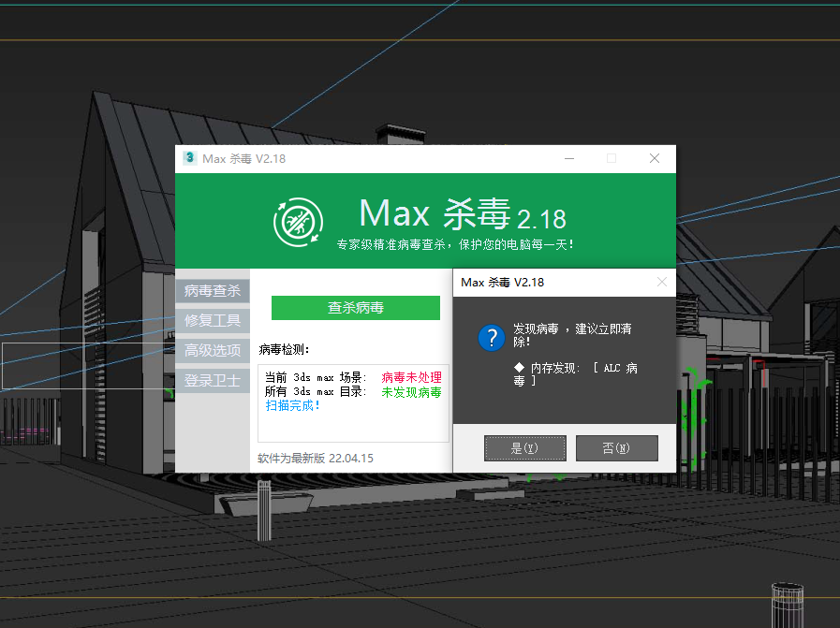Minimize the Max 杀毒 main window

coord(569,158)
